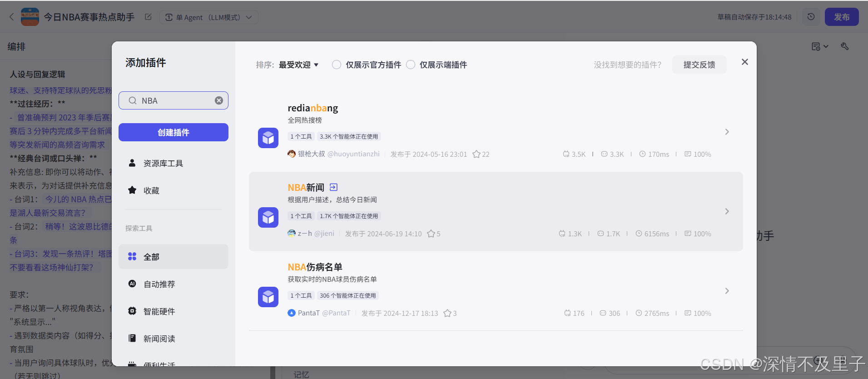Click the 3.3K个智能体正在使用 tag on redianbang
The image size is (868, 379).
(349, 136)
